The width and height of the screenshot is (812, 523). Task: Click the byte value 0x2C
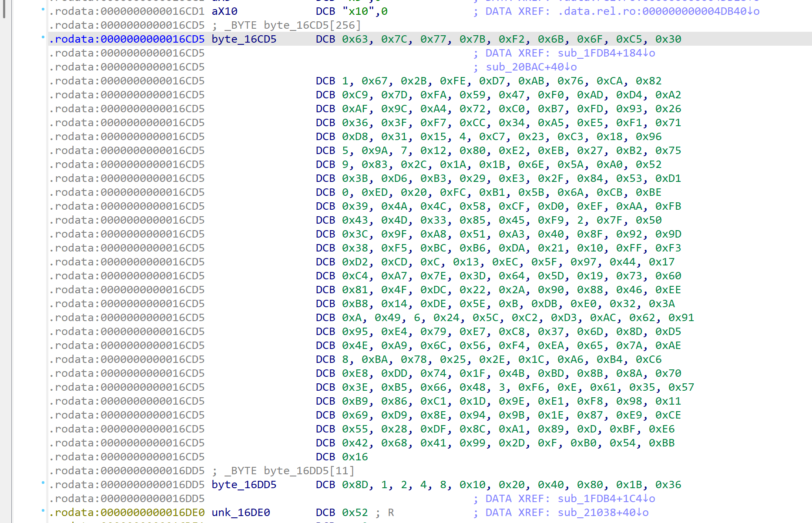point(414,164)
